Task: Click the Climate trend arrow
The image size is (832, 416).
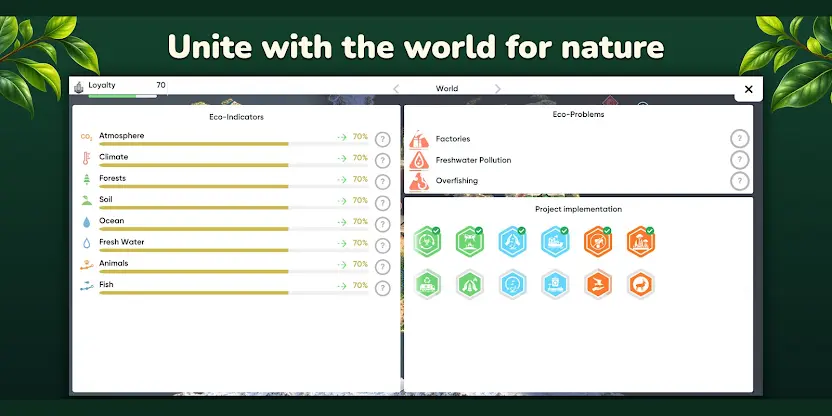Action: (x=342, y=158)
